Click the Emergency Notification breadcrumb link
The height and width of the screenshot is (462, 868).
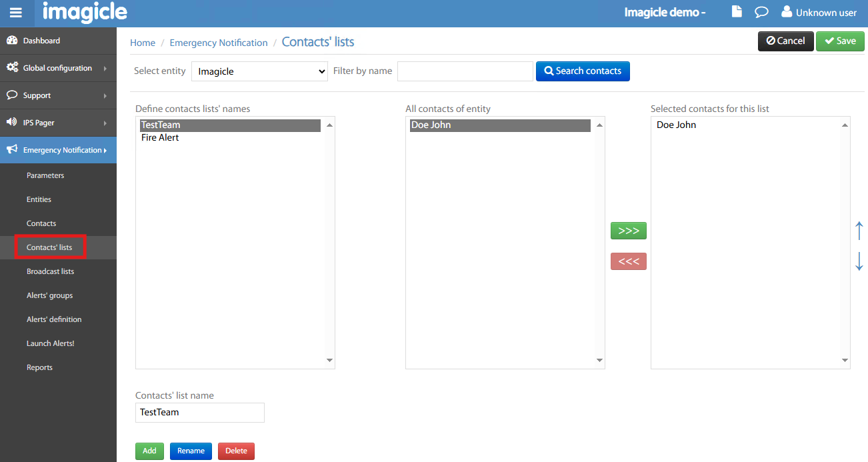point(219,43)
